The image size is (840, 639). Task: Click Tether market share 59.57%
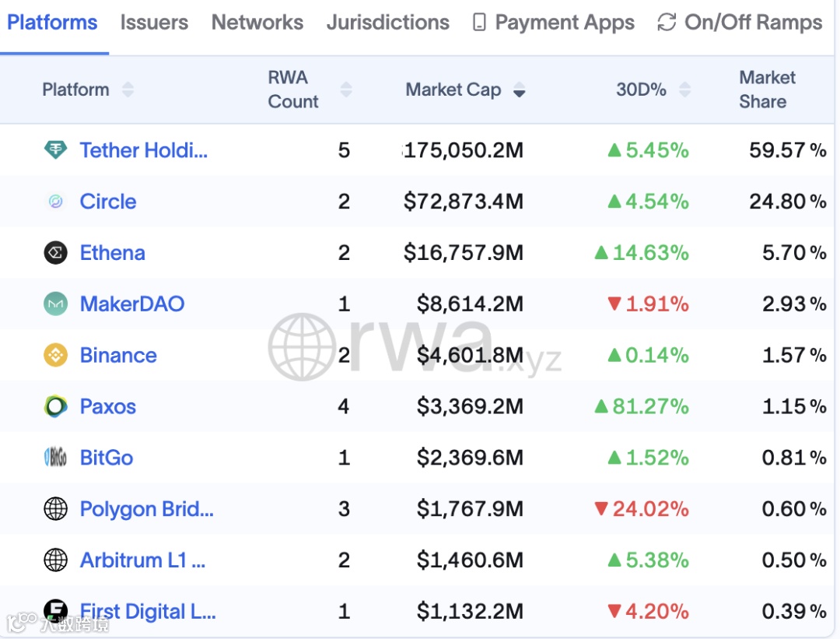pos(787,150)
